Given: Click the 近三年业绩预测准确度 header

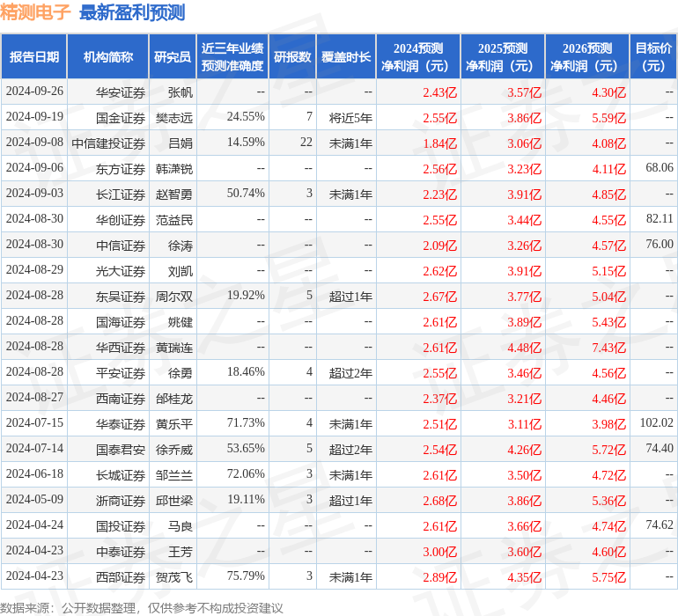Looking at the screenshot, I should pyautogui.click(x=232, y=56).
